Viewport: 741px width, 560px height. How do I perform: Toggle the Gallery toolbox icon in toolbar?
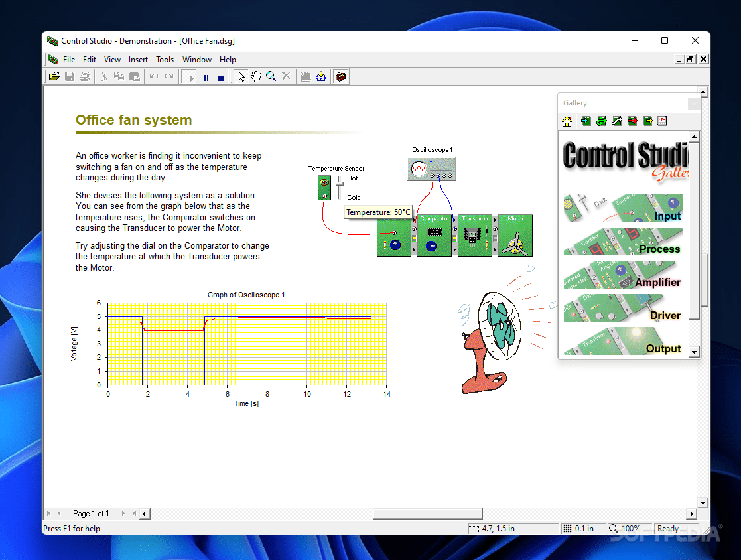tap(341, 76)
